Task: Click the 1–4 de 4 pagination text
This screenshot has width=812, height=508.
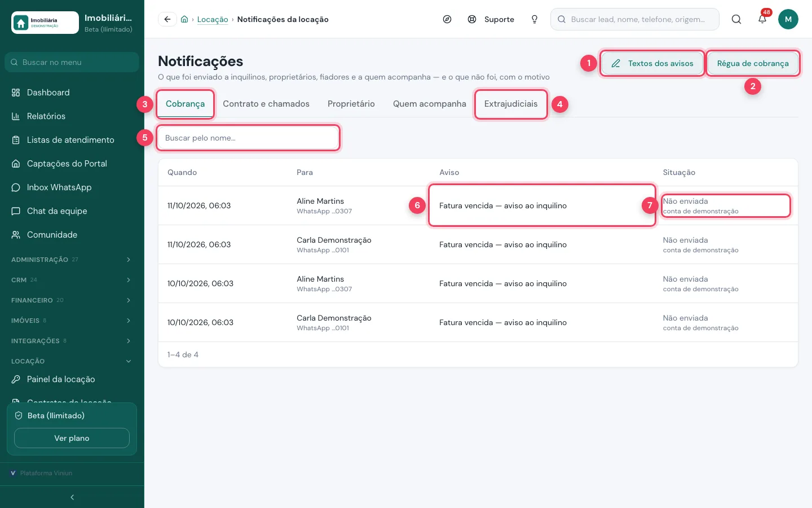Action: pos(183,354)
